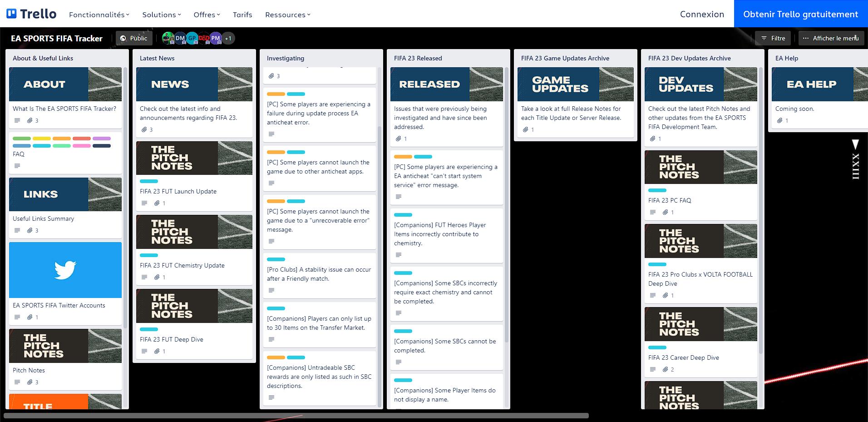Viewport: 868px width, 422px height.
Task: Select the DM member avatar
Action: pos(180,38)
